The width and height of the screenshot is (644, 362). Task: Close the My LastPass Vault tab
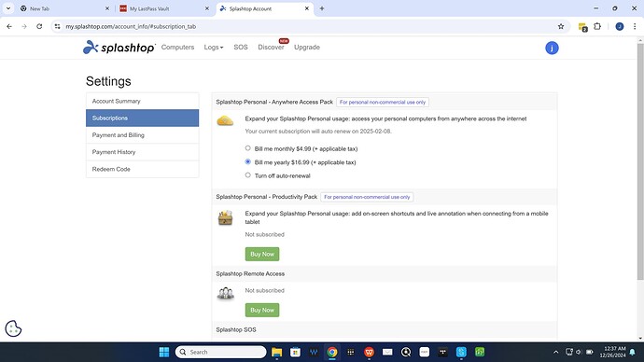(x=207, y=8)
